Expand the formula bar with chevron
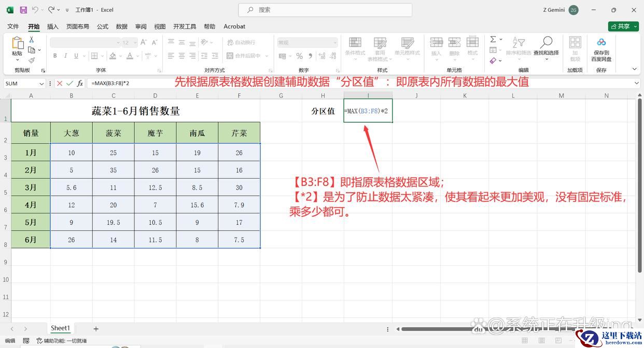 click(637, 83)
